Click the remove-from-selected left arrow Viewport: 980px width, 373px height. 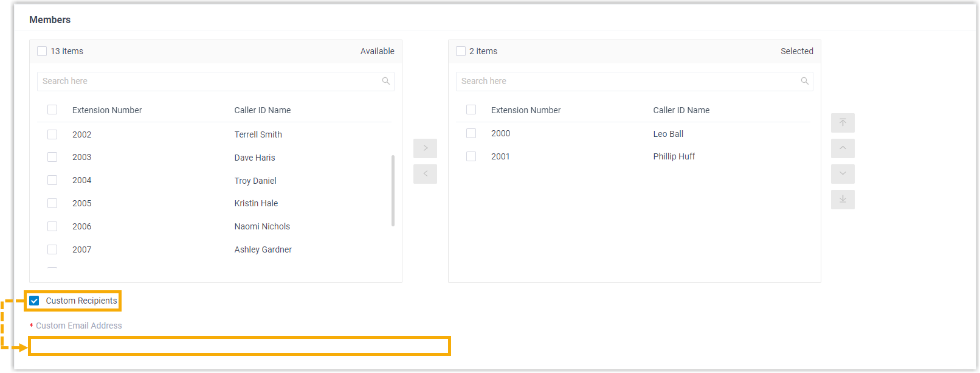click(425, 174)
